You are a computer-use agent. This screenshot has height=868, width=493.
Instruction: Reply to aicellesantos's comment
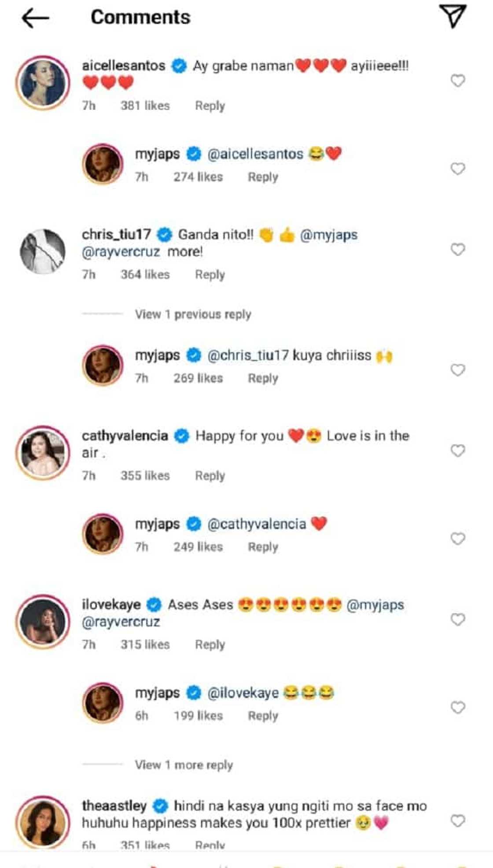tap(210, 106)
